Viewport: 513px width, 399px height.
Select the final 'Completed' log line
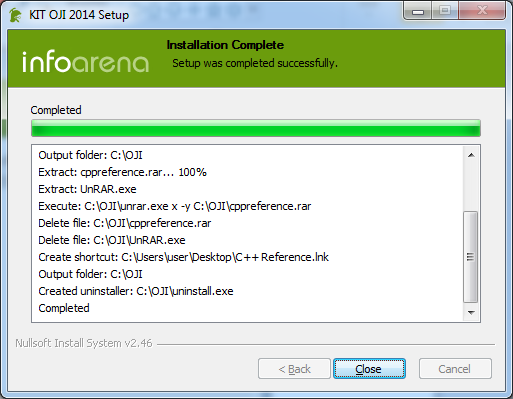point(64,308)
